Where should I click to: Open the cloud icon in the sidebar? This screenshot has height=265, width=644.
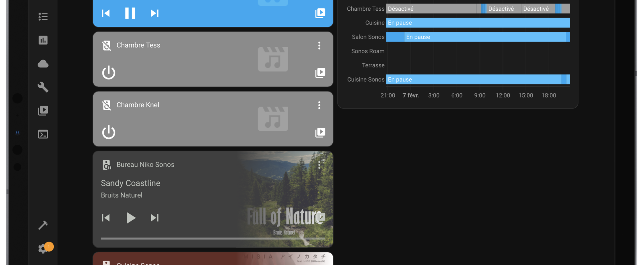(43, 64)
